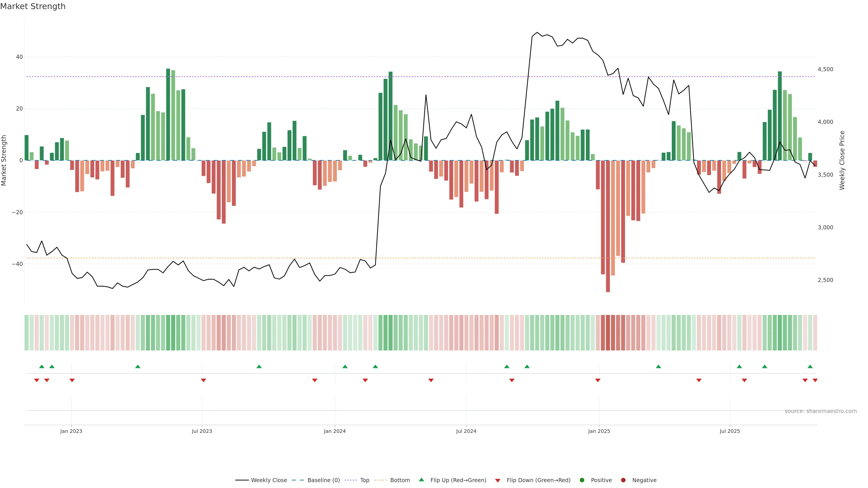The width and height of the screenshot is (868, 488).
Task: Click the Positive green dot legend icon
Action: tap(582, 480)
